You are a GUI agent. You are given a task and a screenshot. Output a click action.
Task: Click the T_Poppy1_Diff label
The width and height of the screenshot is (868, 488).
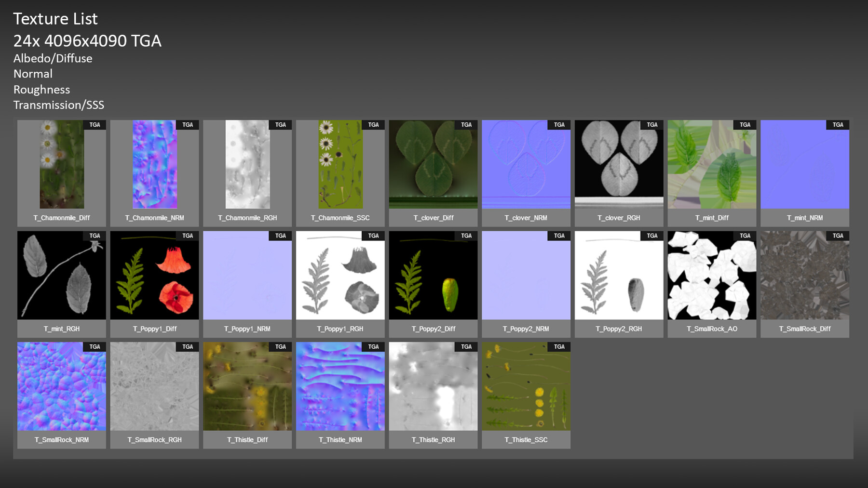pyautogui.click(x=154, y=329)
